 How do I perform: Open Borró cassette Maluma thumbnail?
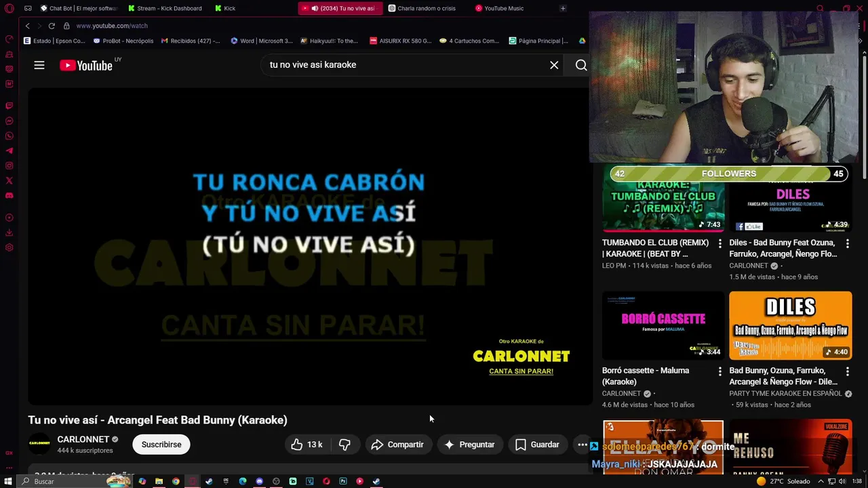[663, 325]
